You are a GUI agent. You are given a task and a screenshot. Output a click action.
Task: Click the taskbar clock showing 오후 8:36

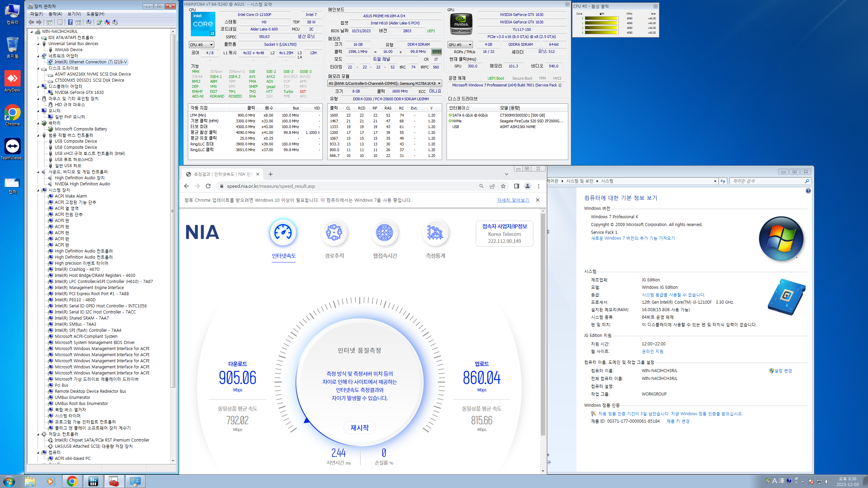coord(847,481)
